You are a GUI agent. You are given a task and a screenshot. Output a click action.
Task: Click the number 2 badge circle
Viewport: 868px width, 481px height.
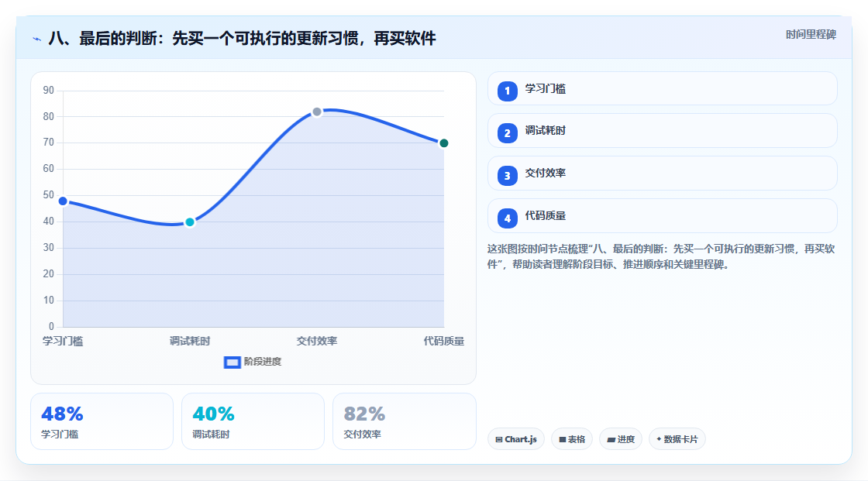coord(507,133)
